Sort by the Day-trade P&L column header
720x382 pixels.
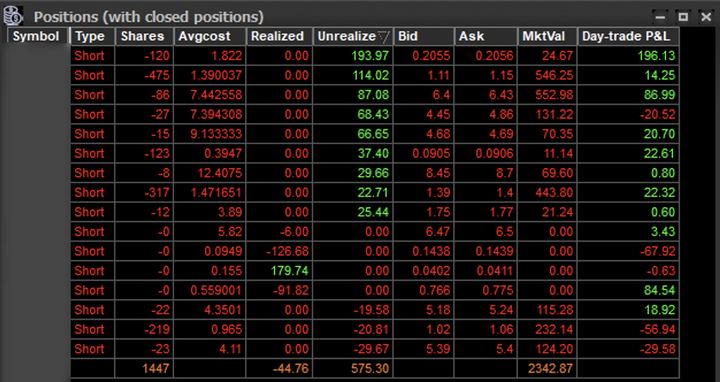point(628,36)
